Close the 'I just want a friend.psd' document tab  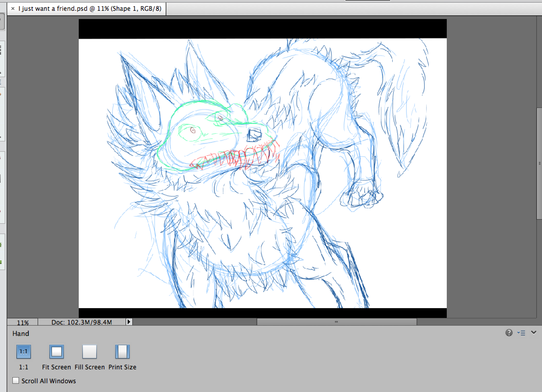click(13, 9)
